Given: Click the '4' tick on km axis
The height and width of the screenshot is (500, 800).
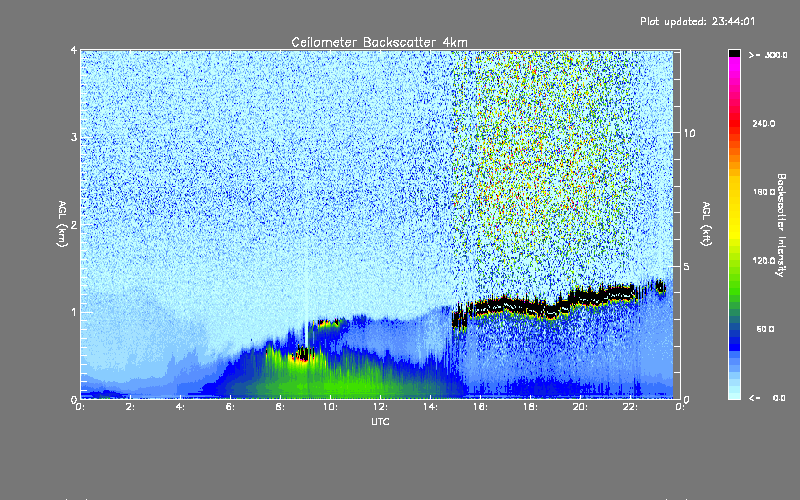Looking at the screenshot, I should click(x=74, y=51).
